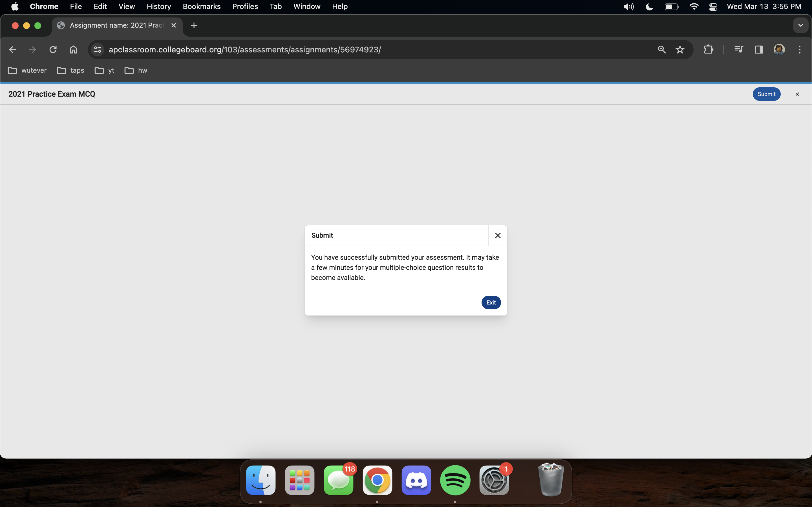Go back to previous page

12,50
